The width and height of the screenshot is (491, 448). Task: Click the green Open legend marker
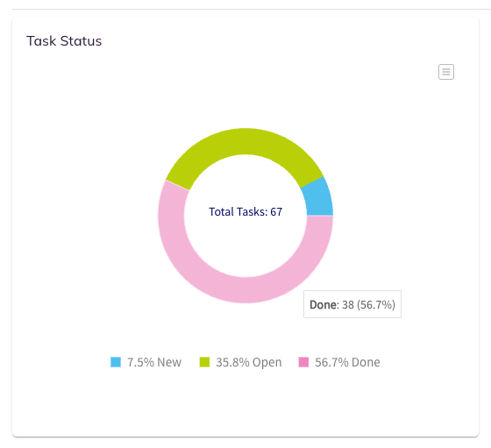click(x=204, y=362)
